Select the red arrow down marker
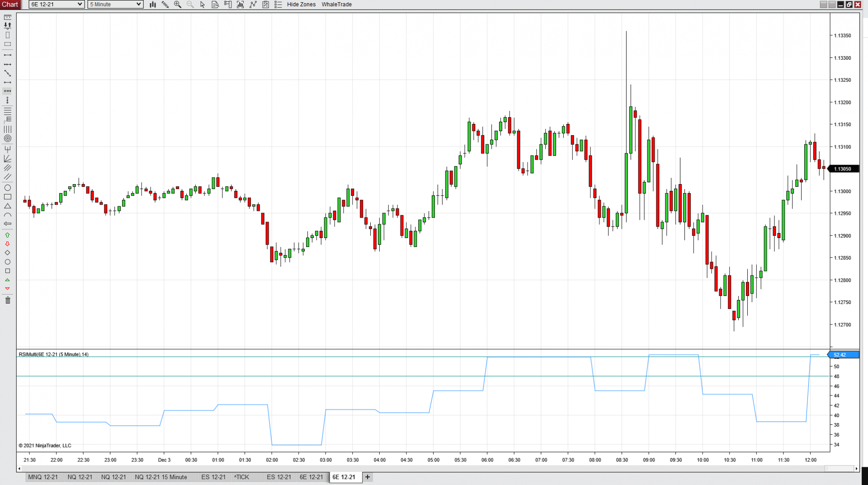The height and width of the screenshot is (485, 868). click(8, 244)
